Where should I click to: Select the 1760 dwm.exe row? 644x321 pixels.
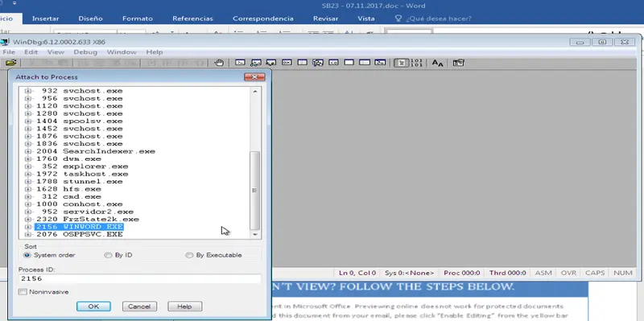coord(68,158)
